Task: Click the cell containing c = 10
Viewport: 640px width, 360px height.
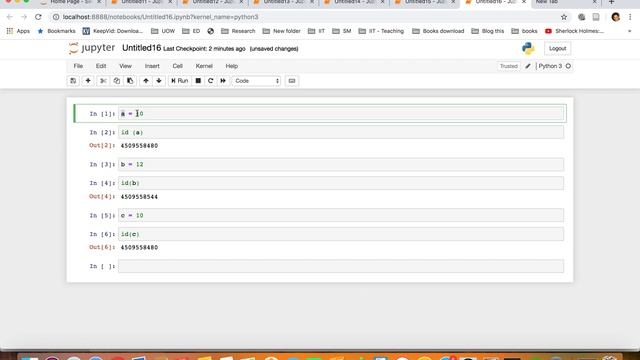Action: click(x=341, y=215)
